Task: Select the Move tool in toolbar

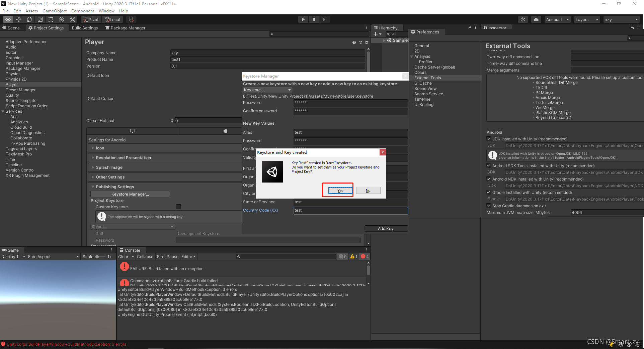Action: [x=19, y=19]
